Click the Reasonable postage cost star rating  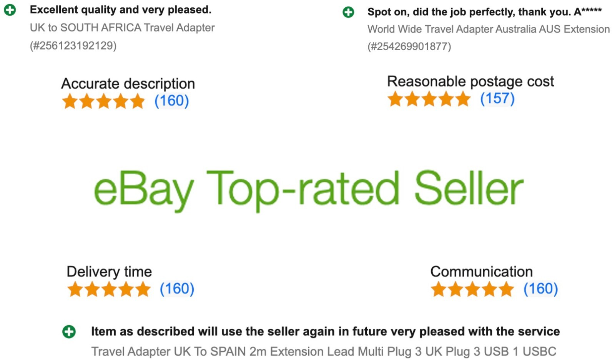point(429,99)
